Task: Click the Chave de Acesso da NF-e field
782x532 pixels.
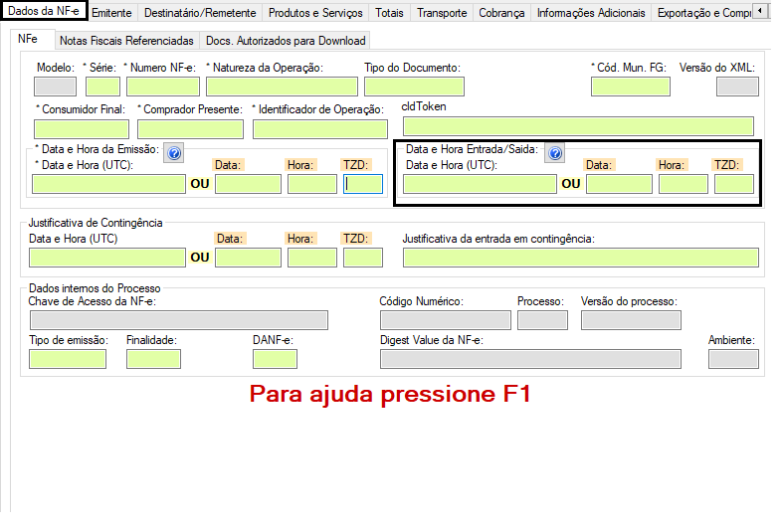Action: coord(179,320)
